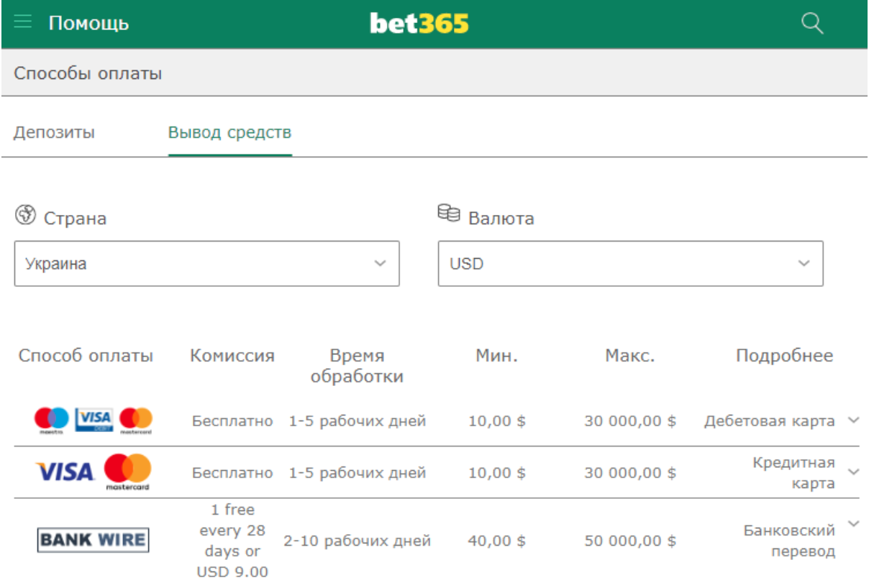This screenshot has width=869, height=588.
Task: Open the hamburger menu icon
Action: [x=23, y=22]
